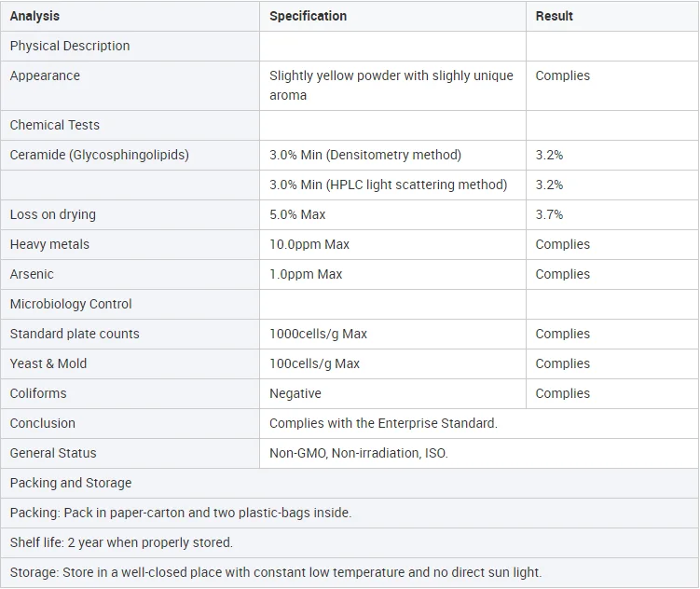700x589 pixels.
Task: Click the Result column header
Action: [554, 16]
